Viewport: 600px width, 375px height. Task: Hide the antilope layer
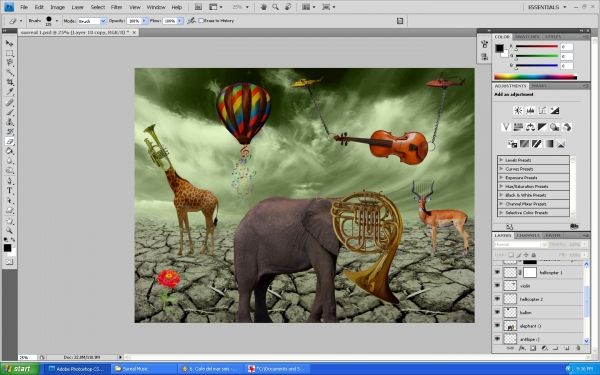[497, 339]
